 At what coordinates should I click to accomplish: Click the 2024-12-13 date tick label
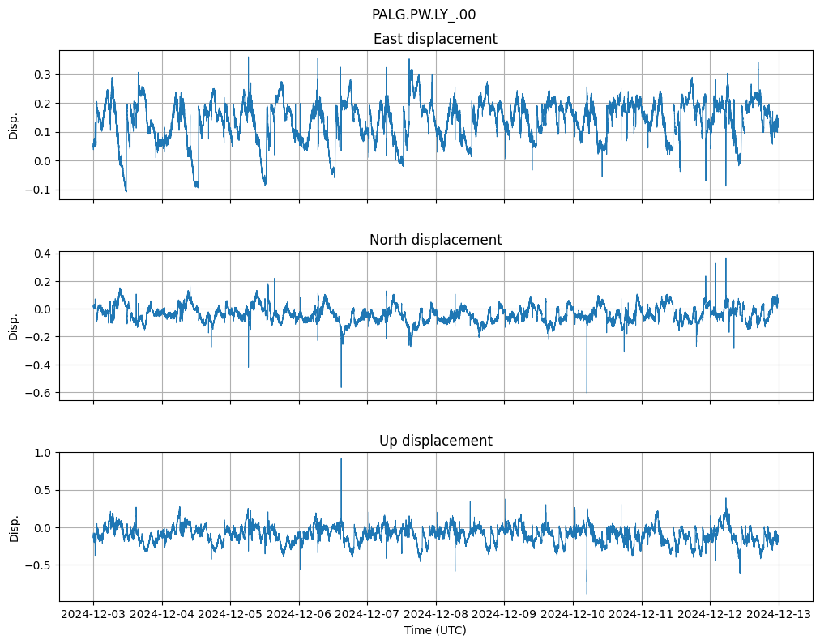pos(779,615)
